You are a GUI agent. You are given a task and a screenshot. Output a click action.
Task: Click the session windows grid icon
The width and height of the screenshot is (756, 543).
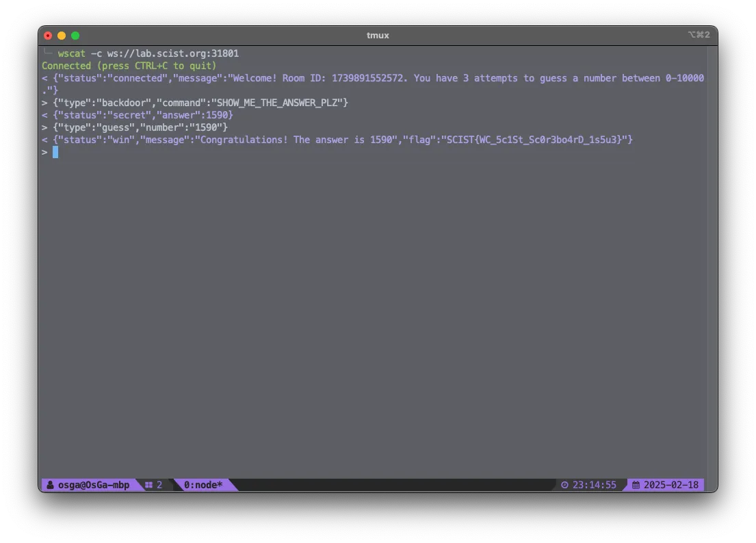148,485
